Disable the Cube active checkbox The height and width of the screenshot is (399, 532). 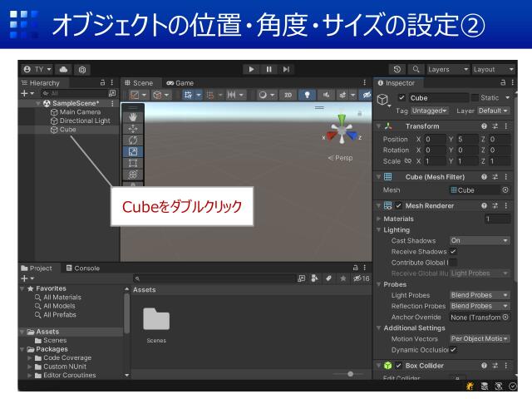click(402, 98)
